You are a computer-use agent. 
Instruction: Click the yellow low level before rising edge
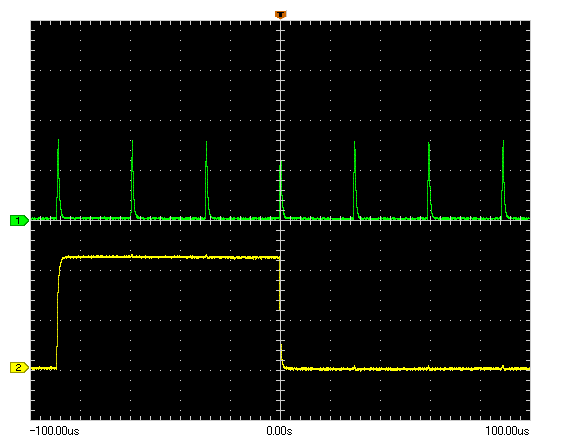click(x=44, y=368)
